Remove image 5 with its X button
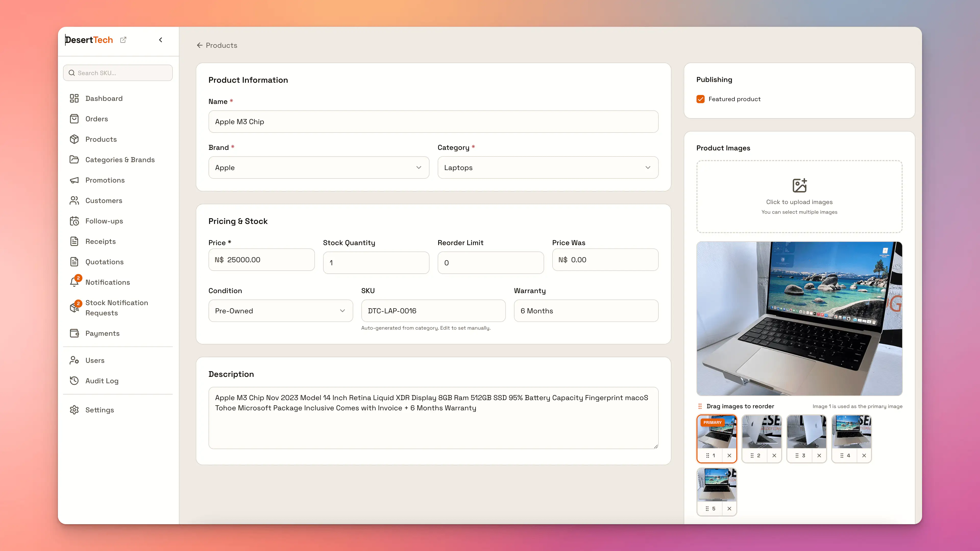Image resolution: width=980 pixels, height=551 pixels. [729, 509]
